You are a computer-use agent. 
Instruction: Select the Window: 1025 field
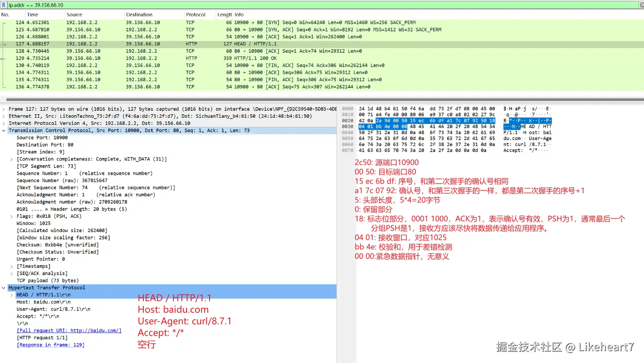coord(34,224)
